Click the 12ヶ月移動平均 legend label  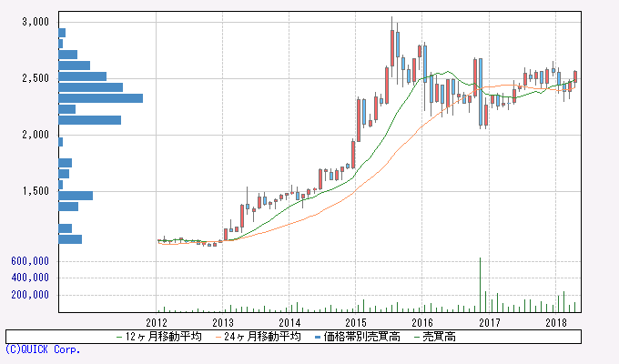[x=164, y=337]
